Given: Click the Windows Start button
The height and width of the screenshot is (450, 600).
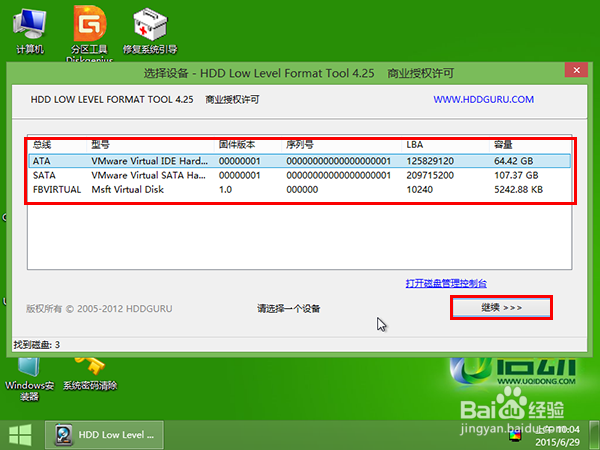Looking at the screenshot, I should coord(20,435).
